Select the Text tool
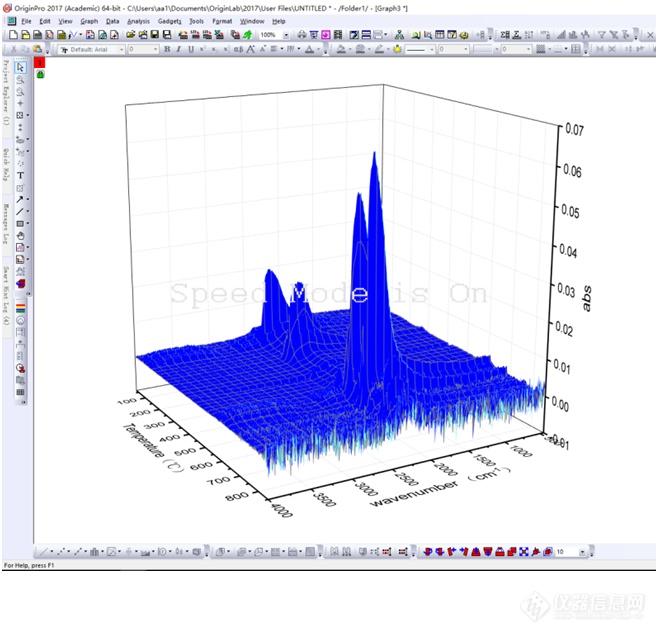The height and width of the screenshot is (634, 658). 20,175
